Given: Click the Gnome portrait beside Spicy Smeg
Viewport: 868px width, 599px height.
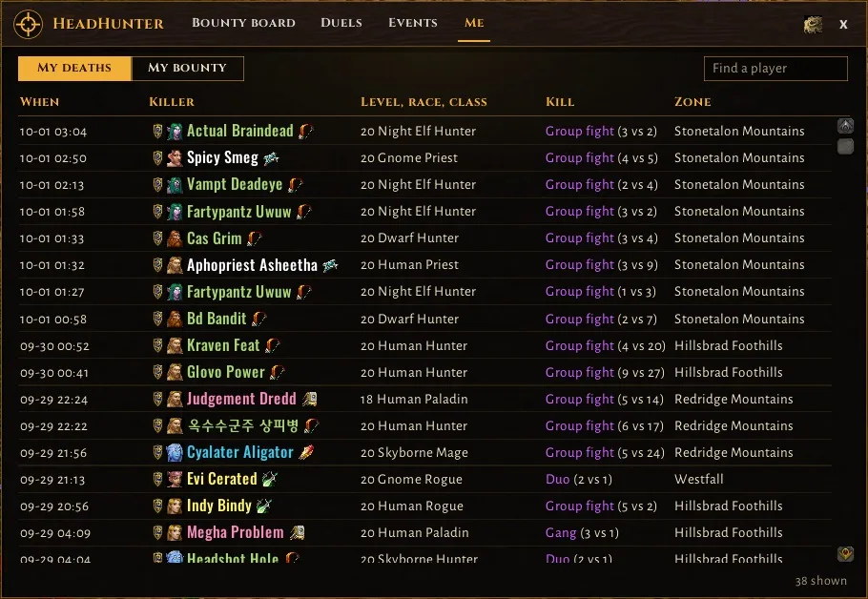Looking at the screenshot, I should tap(175, 157).
